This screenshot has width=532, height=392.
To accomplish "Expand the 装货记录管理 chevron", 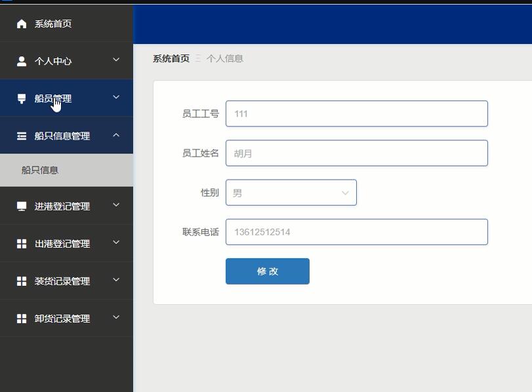I will click(x=116, y=280).
